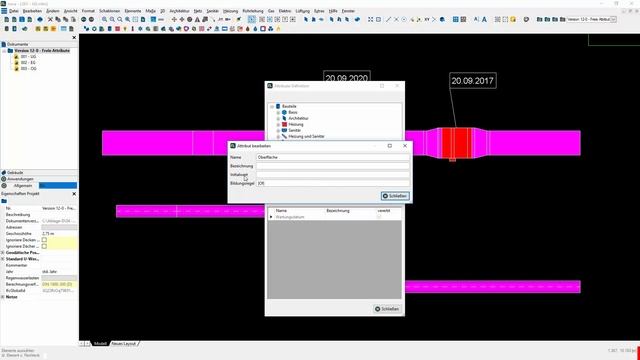Screen dimensions: 640x360
Task: Expand the Basis tree node
Action: click(278, 112)
